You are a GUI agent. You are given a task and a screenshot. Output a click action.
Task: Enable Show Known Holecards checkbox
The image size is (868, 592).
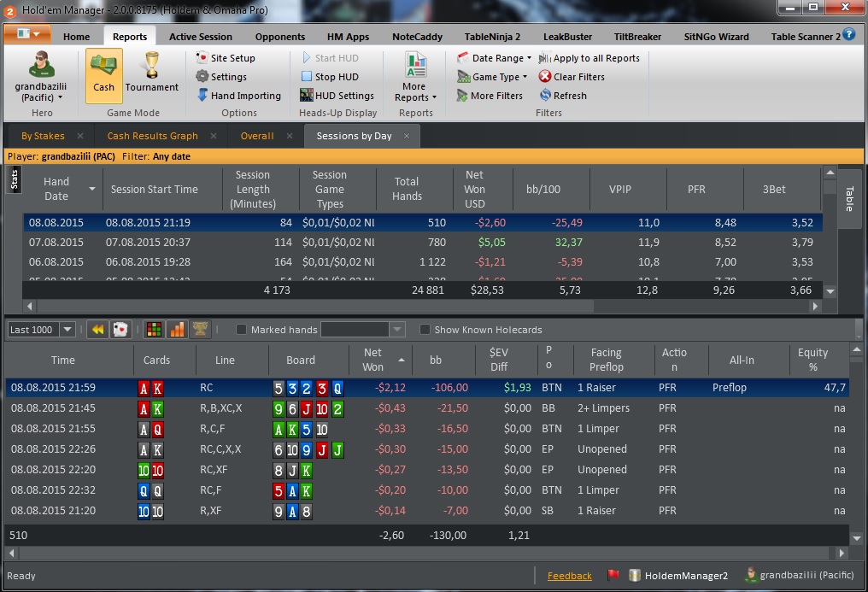pyautogui.click(x=425, y=330)
